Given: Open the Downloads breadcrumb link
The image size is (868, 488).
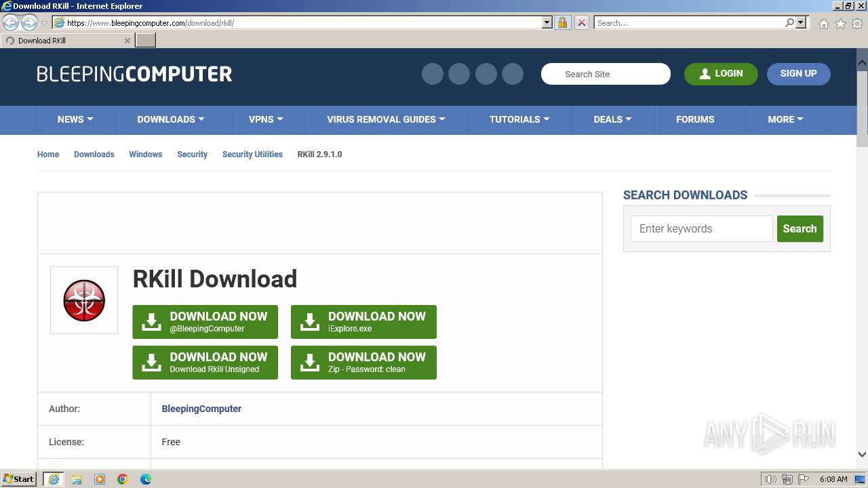Looking at the screenshot, I should tap(94, 155).
